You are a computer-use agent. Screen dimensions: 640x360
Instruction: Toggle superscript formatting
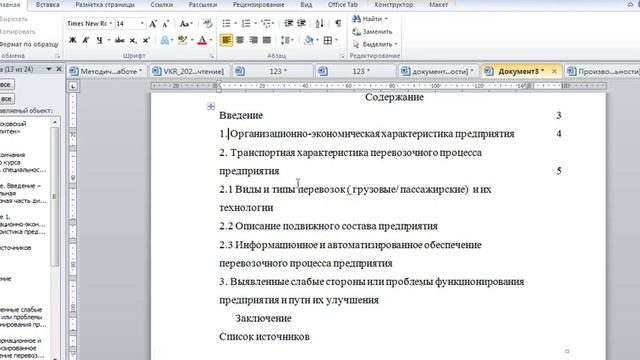[x=146, y=40]
